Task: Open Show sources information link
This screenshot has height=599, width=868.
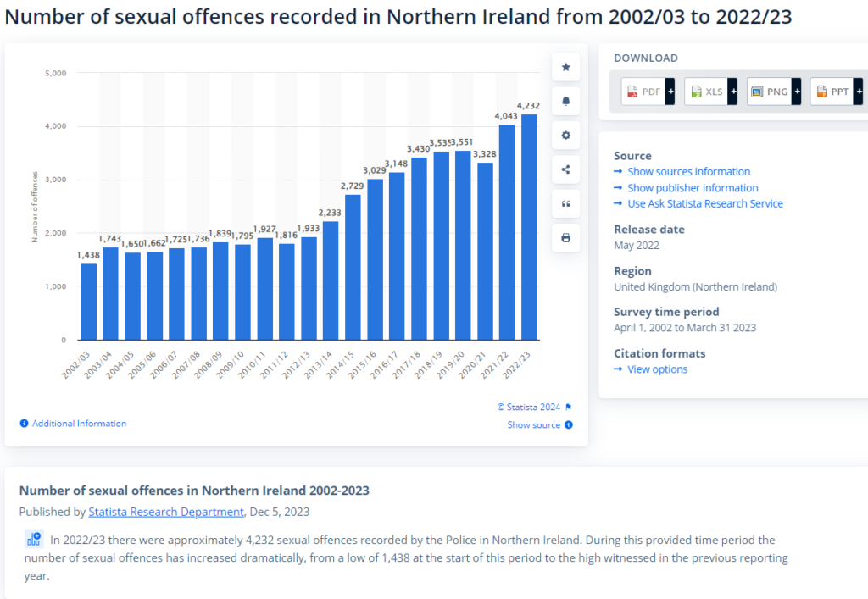Action: (688, 172)
